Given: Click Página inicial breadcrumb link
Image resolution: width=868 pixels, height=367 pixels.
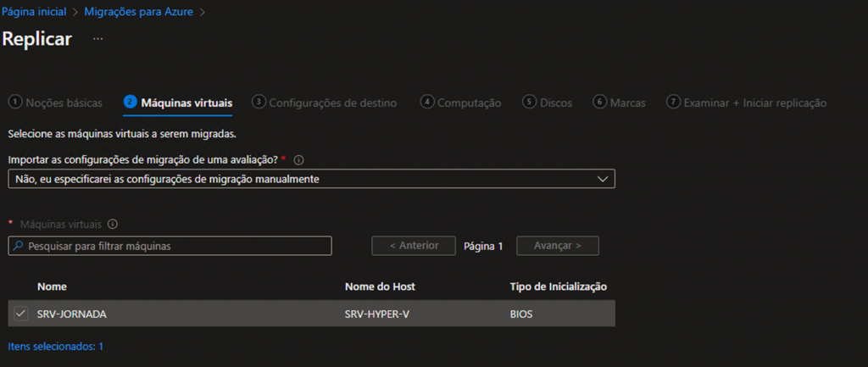Looking at the screenshot, I should tap(36, 12).
